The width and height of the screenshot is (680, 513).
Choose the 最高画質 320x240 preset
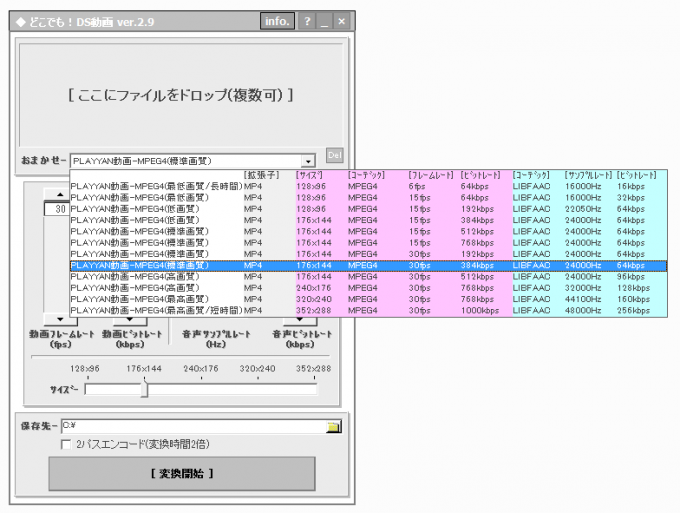click(x=155, y=298)
